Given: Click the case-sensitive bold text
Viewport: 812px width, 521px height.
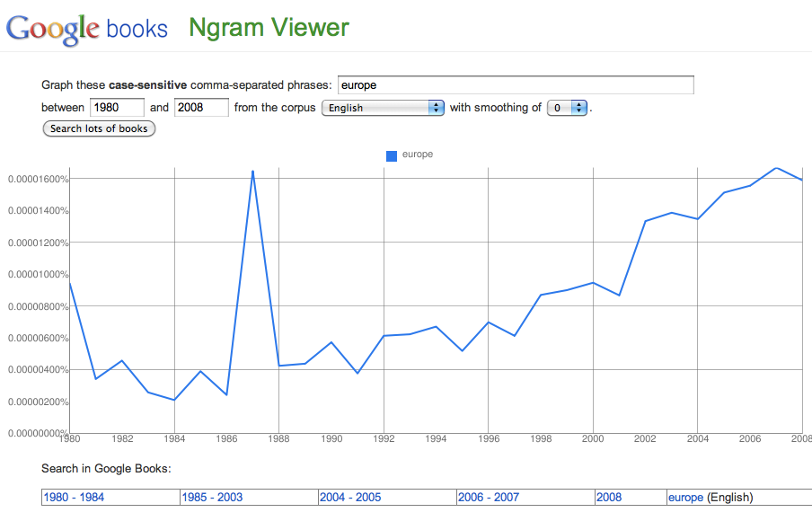Looking at the screenshot, I should tap(147, 85).
